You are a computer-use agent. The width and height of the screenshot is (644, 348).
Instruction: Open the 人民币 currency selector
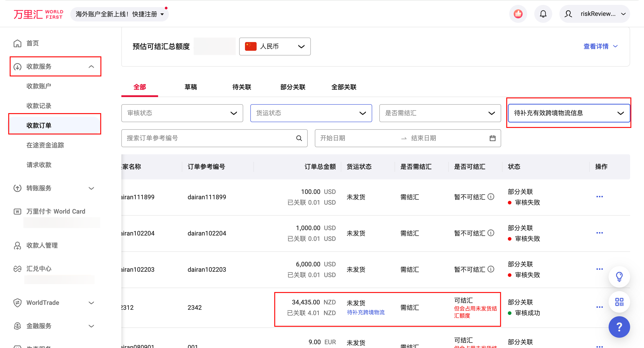(275, 47)
